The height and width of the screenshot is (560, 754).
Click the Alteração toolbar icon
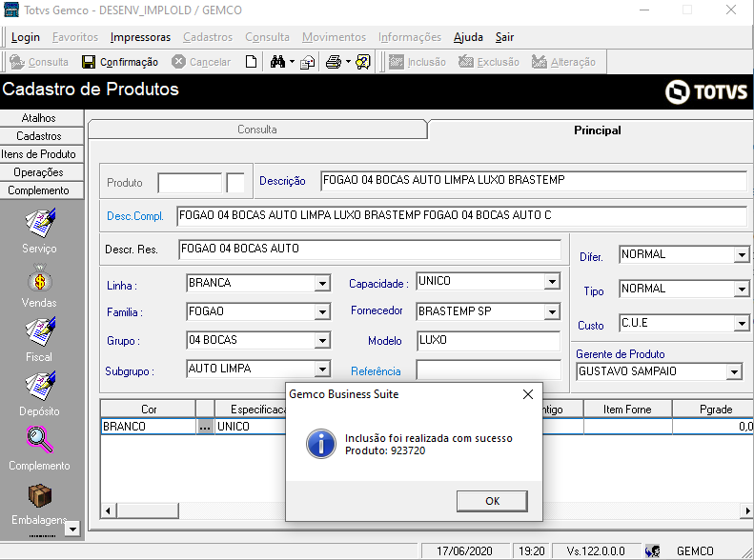[x=540, y=62]
